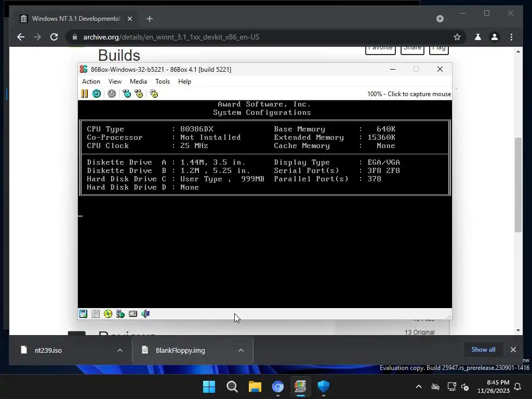The height and width of the screenshot is (399, 532).
Task: Open the Windows Start menu
Action: pos(209,387)
